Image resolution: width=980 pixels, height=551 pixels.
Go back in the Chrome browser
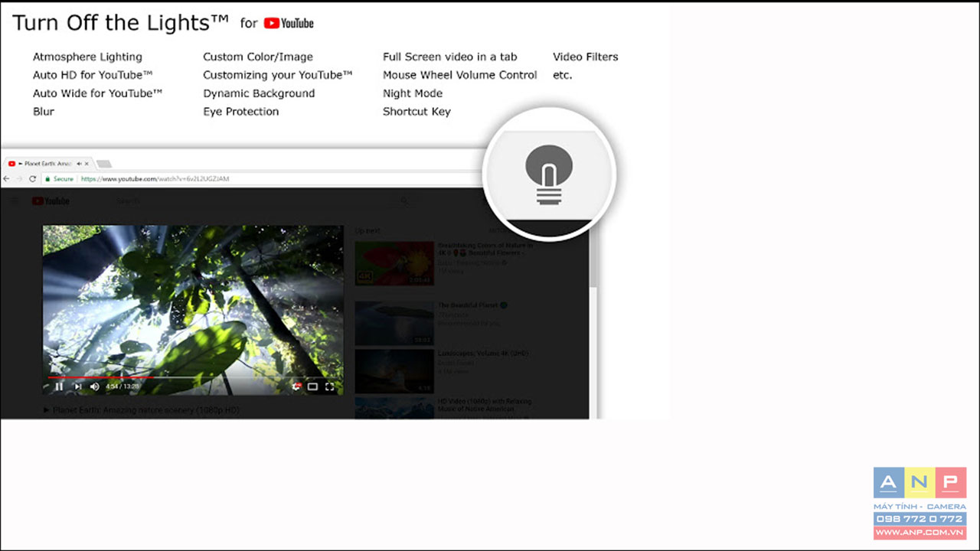coord(8,178)
